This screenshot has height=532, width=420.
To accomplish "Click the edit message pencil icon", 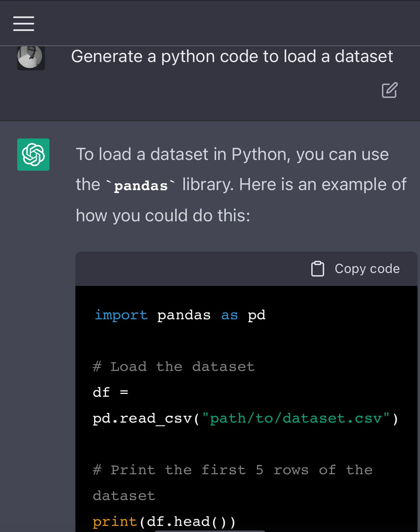I will coord(389,90).
